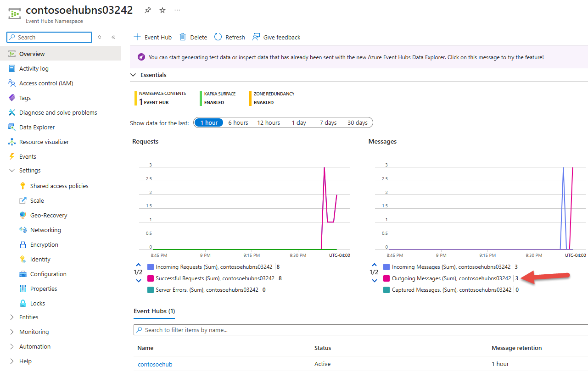Image resolution: width=588 pixels, height=383 pixels.
Task: Expand the Entities menu group
Action: (x=12, y=317)
